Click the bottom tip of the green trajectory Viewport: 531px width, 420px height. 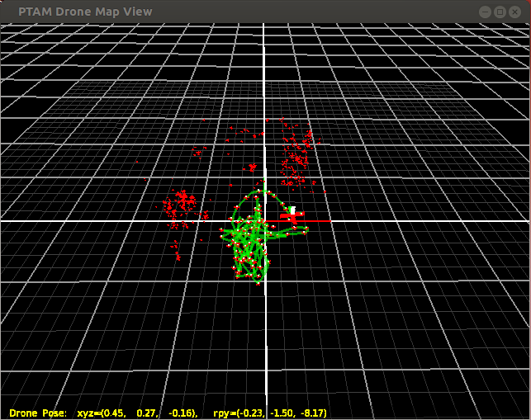(257, 283)
